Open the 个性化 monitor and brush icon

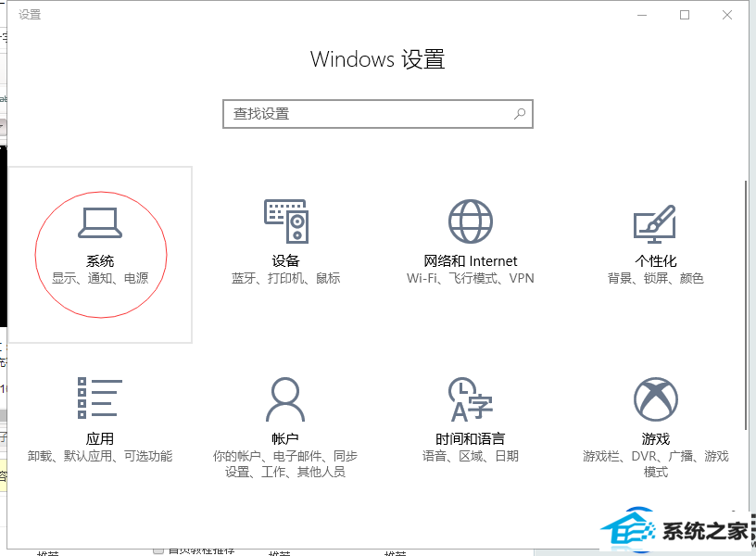click(x=655, y=224)
